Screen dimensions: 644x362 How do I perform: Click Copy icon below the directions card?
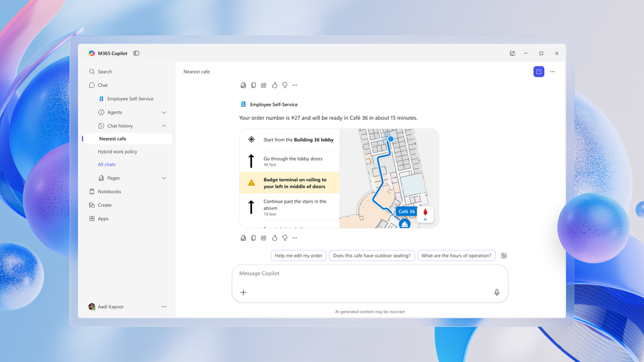[x=253, y=238]
